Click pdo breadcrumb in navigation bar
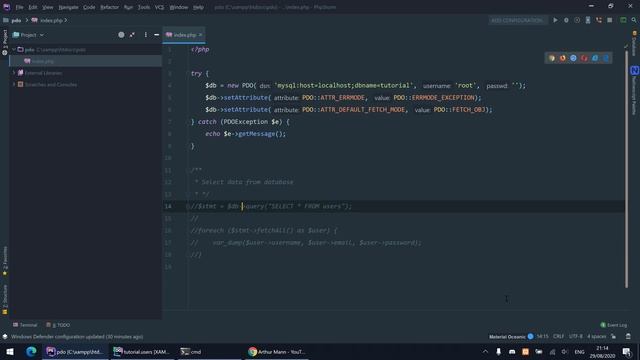The width and height of the screenshot is (640, 360). [16, 20]
